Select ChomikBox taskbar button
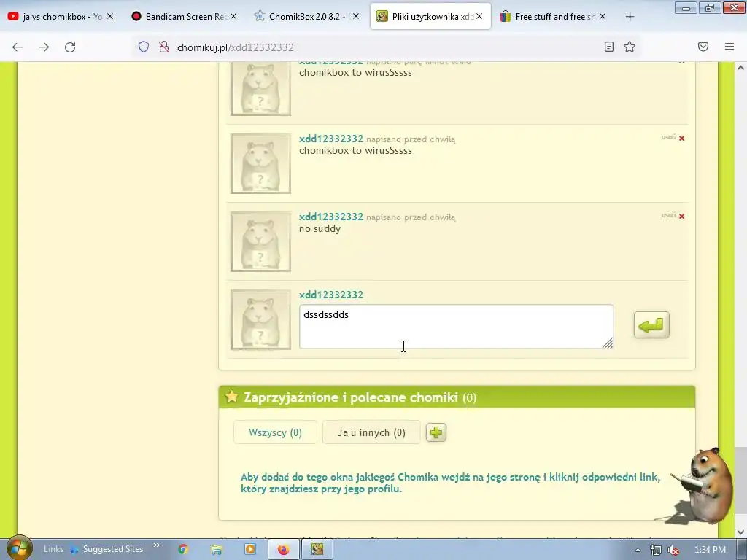 coord(317,549)
